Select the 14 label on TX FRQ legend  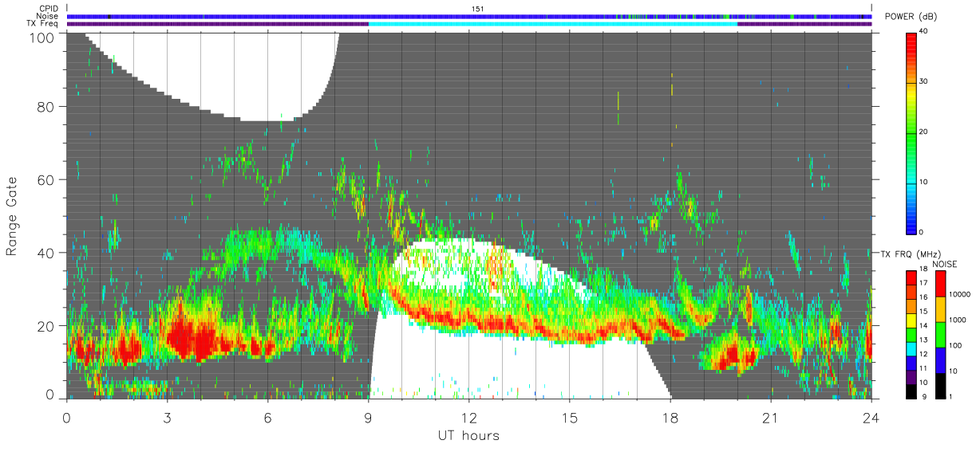pyautogui.click(x=923, y=326)
